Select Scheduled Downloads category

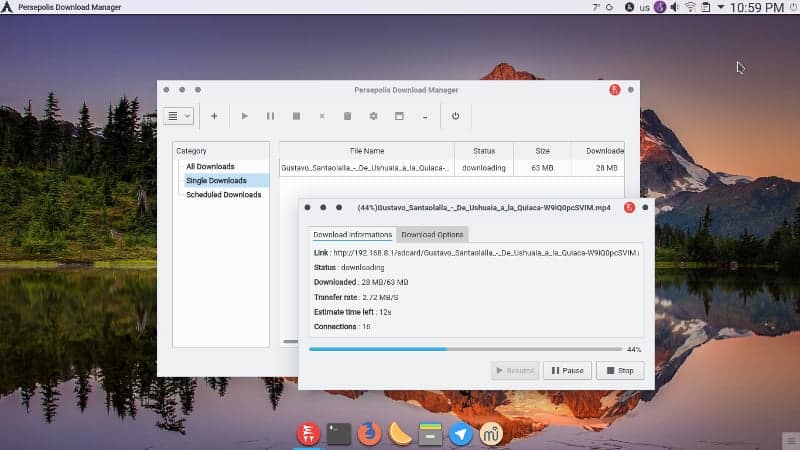pyautogui.click(x=223, y=194)
